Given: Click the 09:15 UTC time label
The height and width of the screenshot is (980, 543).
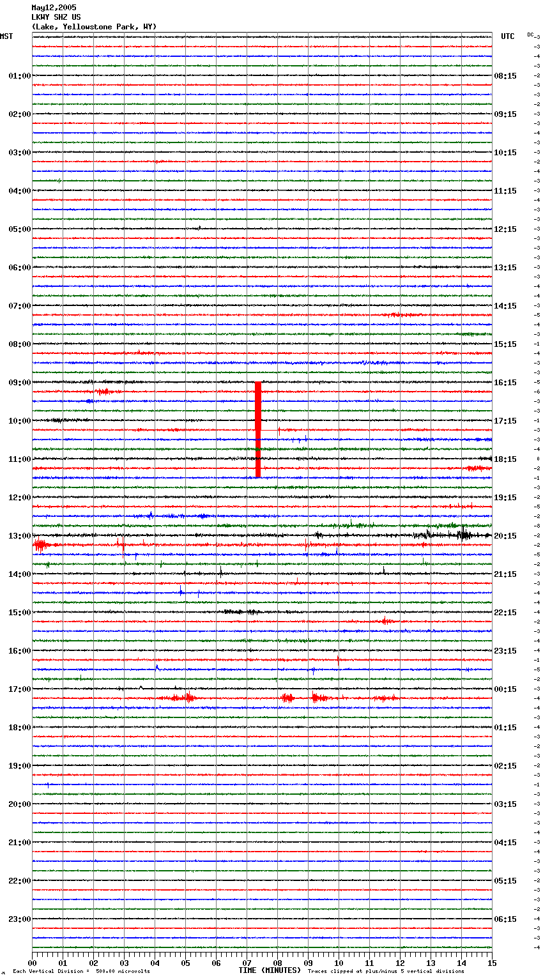Looking at the screenshot, I should (x=505, y=114).
